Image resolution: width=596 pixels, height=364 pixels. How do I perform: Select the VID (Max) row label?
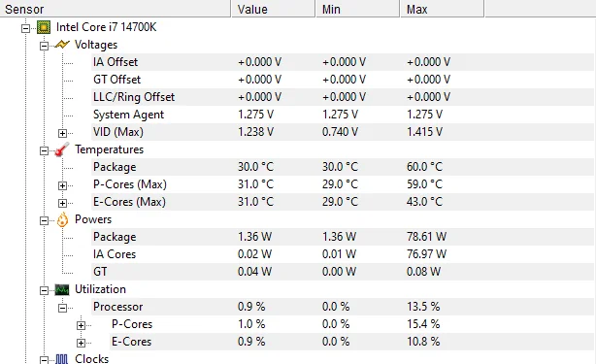click(x=118, y=132)
